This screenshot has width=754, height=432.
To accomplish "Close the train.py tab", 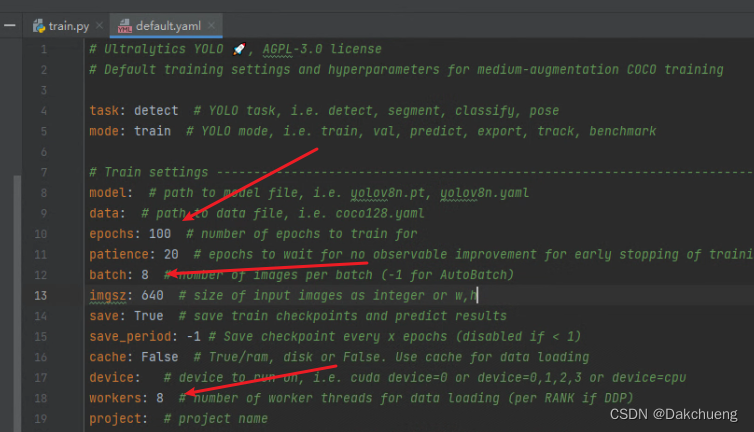I will point(100,25).
